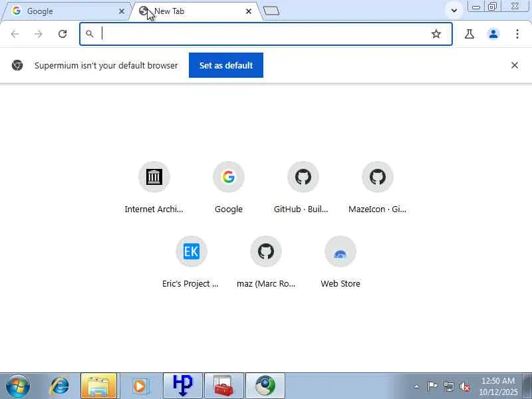Open the three-dot browser menu

[x=517, y=34]
